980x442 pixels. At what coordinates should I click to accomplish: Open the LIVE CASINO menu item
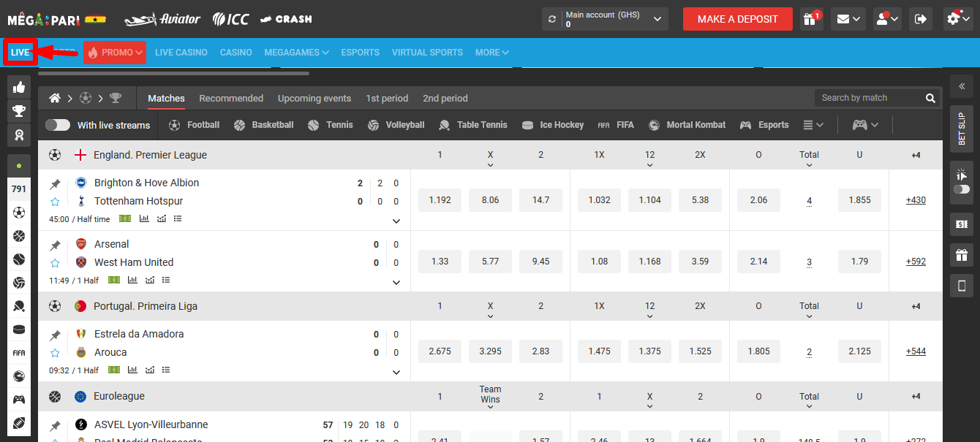click(181, 52)
